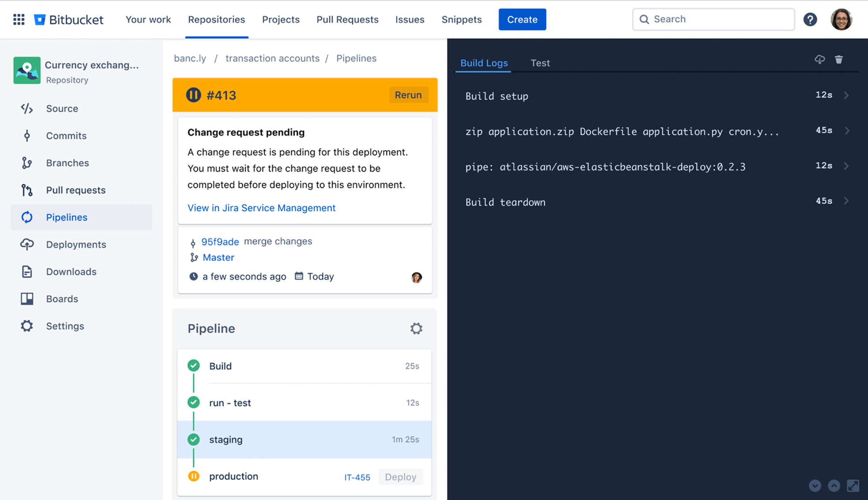Image resolution: width=868 pixels, height=500 pixels.
Task: Click the pipeline settings gear icon
Action: 416,328
